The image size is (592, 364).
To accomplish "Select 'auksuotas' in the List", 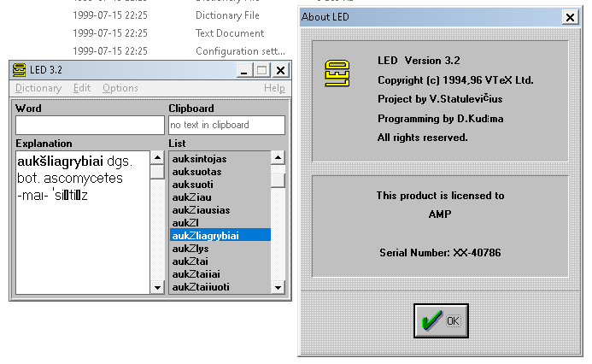I will [x=220, y=172].
